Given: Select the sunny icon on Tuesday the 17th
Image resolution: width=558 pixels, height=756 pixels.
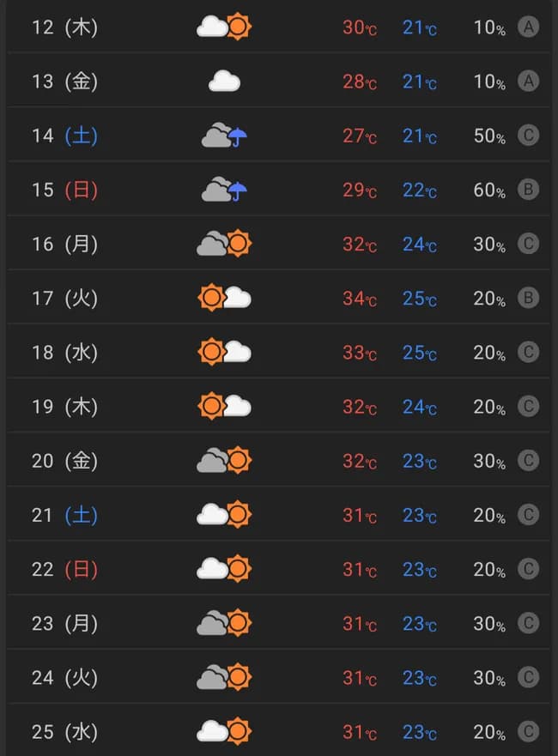Looking at the screenshot, I should (223, 296).
